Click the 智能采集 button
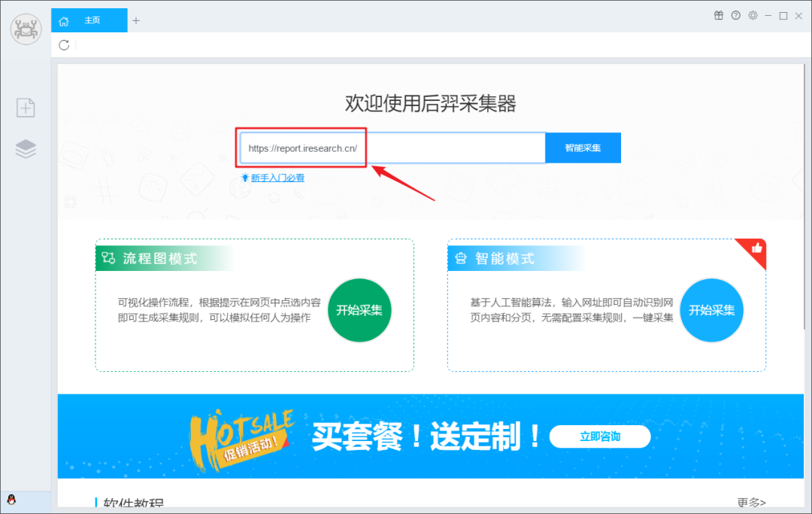The width and height of the screenshot is (812, 514). click(x=583, y=148)
